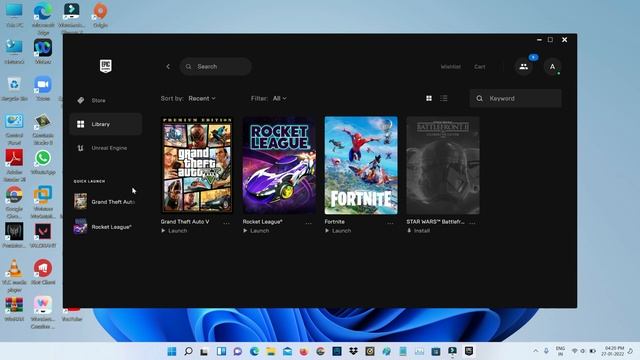The height and width of the screenshot is (360, 640).
Task: Select the Grand Theft Auto V cover
Action: [x=197, y=165]
